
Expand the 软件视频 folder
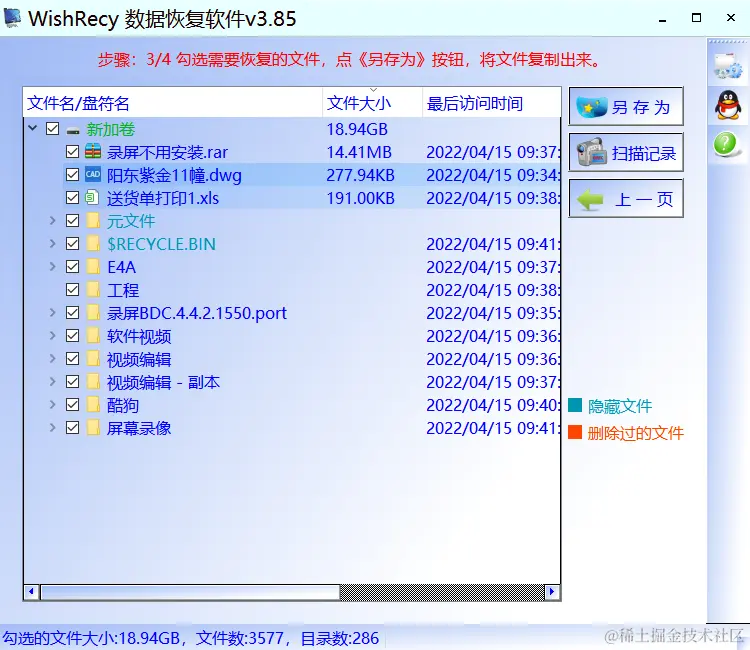click(53, 335)
